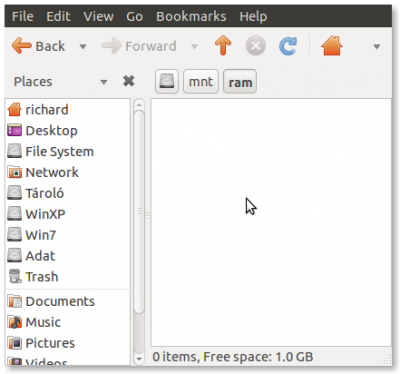Open the Music bookmark
Image resolution: width=400 pixels, height=374 pixels.
pos(68,322)
